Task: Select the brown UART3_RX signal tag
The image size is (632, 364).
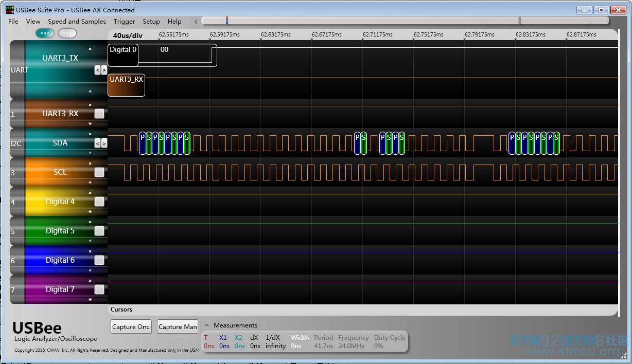Action: [x=126, y=85]
